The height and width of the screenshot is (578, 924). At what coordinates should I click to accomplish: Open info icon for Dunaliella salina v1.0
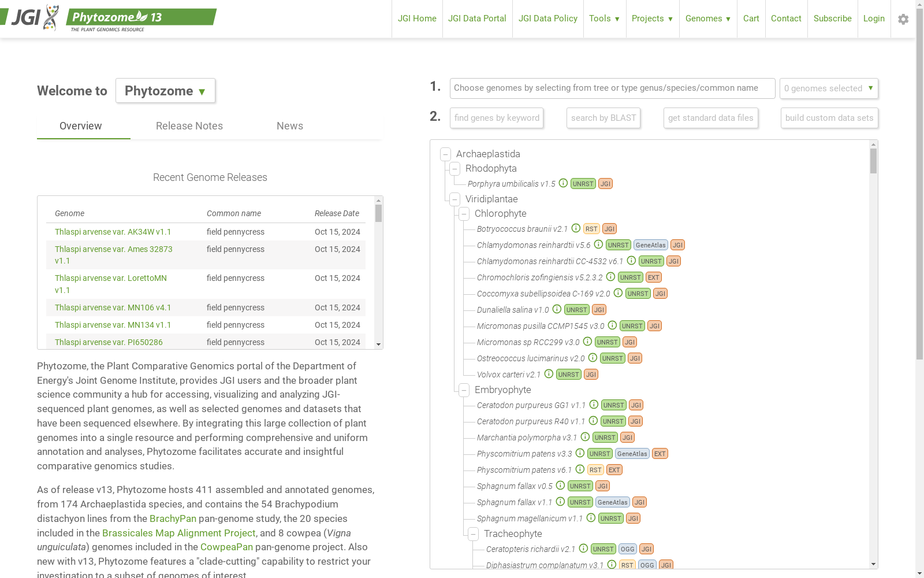[x=557, y=309]
